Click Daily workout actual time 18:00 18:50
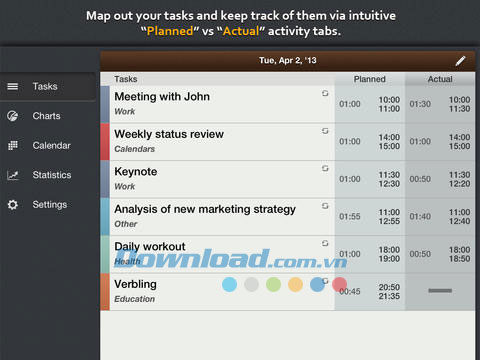 459,254
